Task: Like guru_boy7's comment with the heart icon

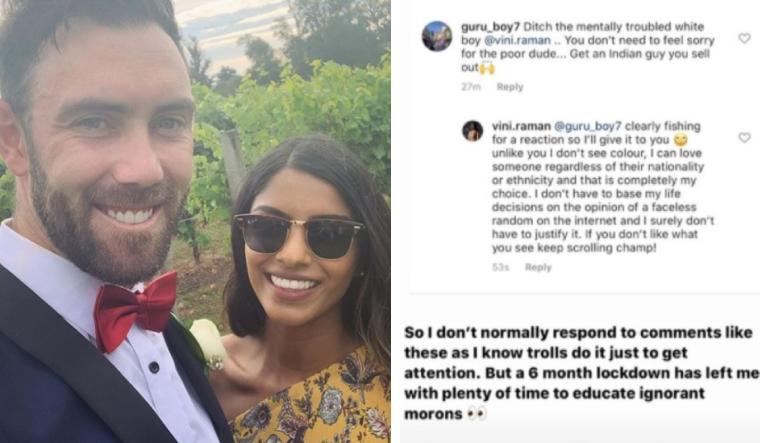Action: [744, 38]
